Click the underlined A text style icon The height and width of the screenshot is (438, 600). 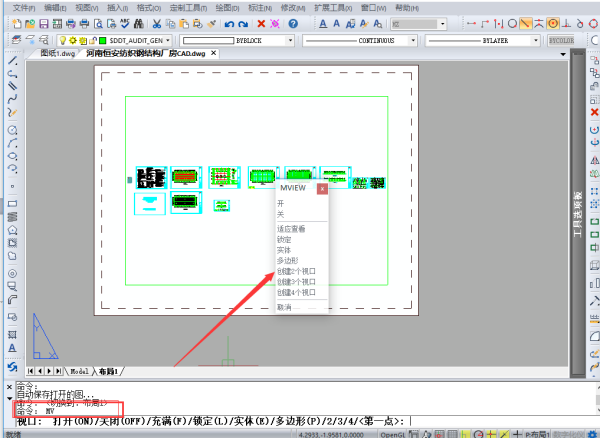click(x=323, y=24)
